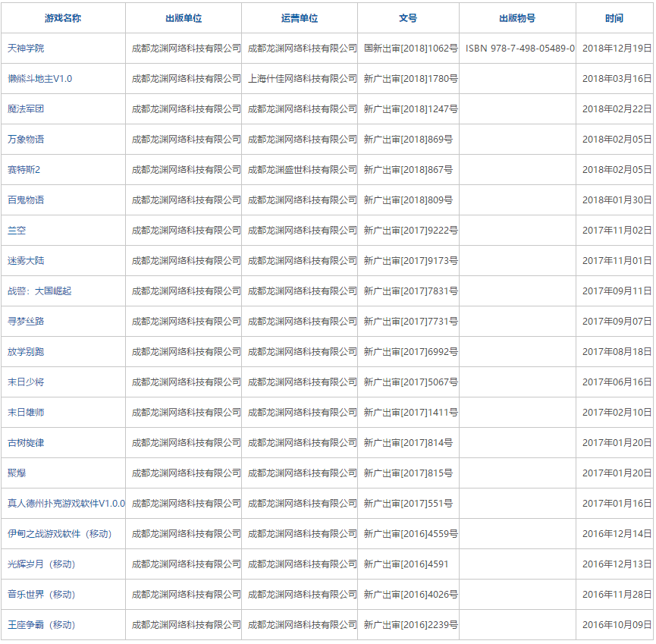Viewport: 656px width, 644px height.
Task: Click the 出版单位 column header
Action: coord(184,18)
